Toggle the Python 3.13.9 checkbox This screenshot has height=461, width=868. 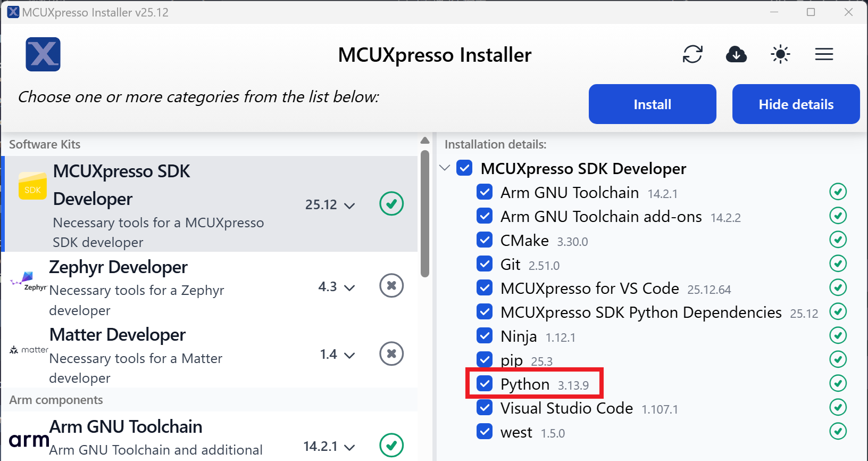(x=485, y=383)
